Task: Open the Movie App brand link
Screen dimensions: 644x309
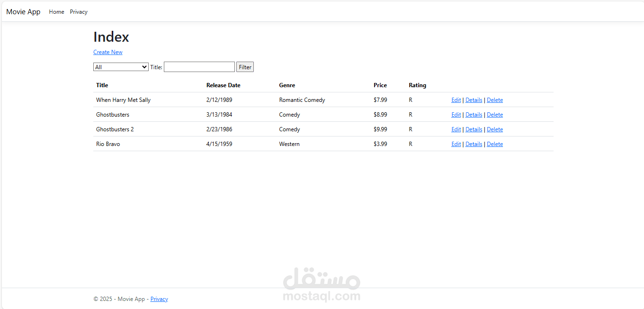Action: 23,12
